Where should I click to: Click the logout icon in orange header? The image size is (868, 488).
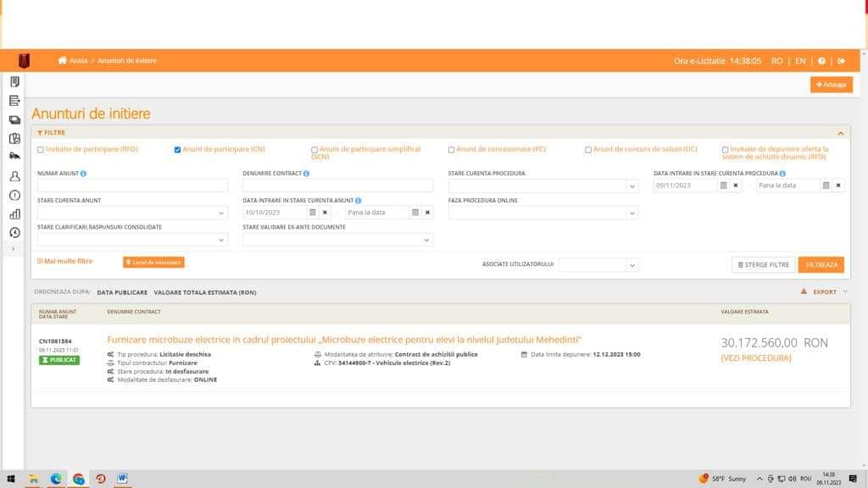coord(842,61)
